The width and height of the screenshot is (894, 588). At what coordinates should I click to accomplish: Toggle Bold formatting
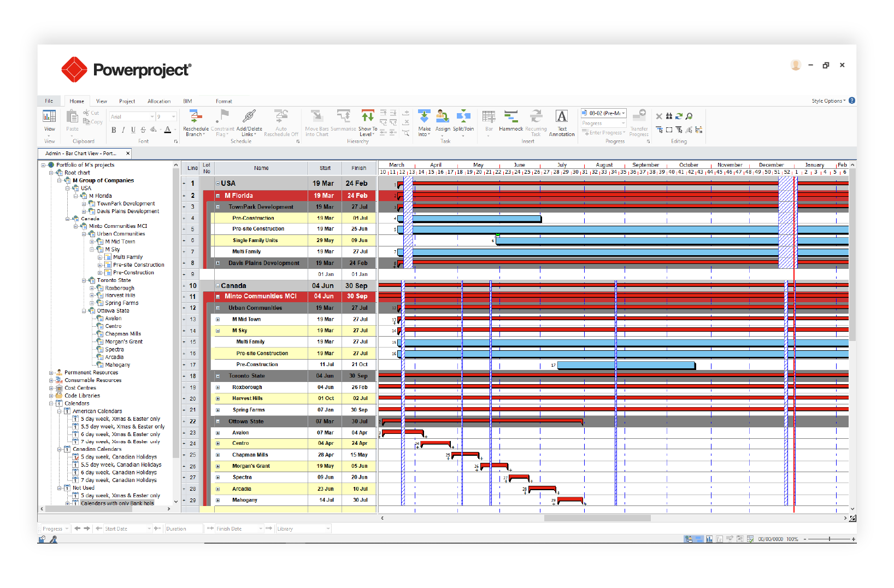point(114,130)
